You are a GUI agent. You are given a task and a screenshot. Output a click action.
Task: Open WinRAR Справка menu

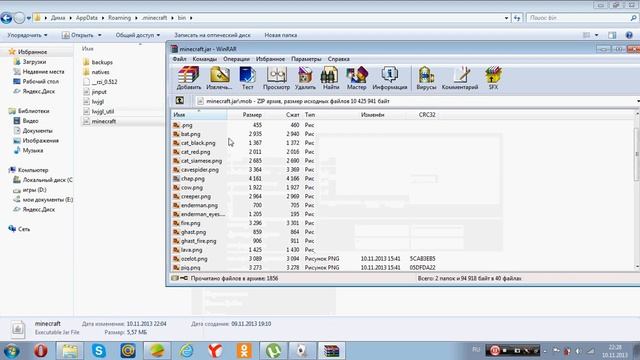[338, 59]
